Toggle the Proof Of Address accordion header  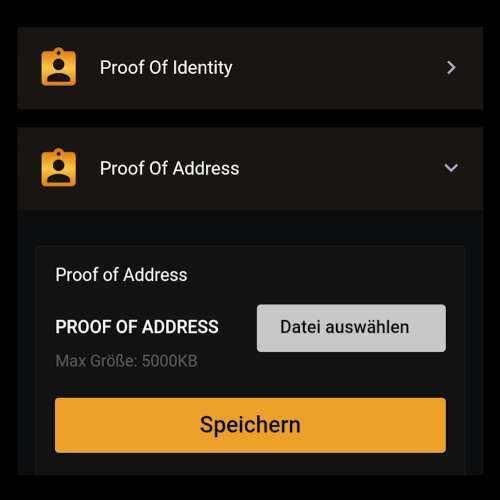(250, 168)
